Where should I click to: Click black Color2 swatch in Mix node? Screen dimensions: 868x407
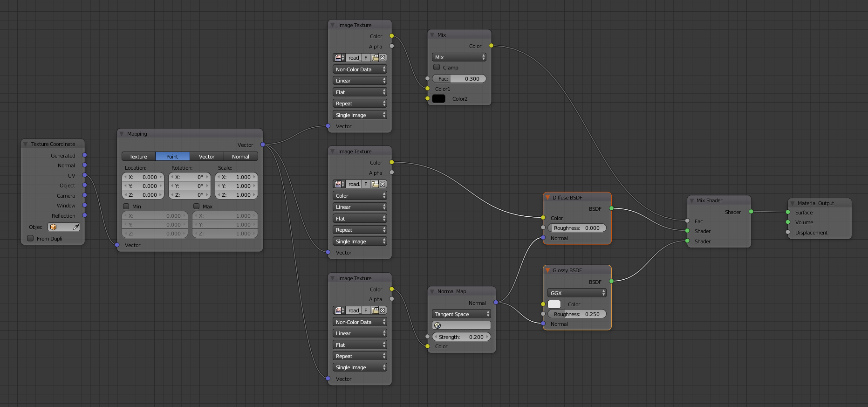438,99
